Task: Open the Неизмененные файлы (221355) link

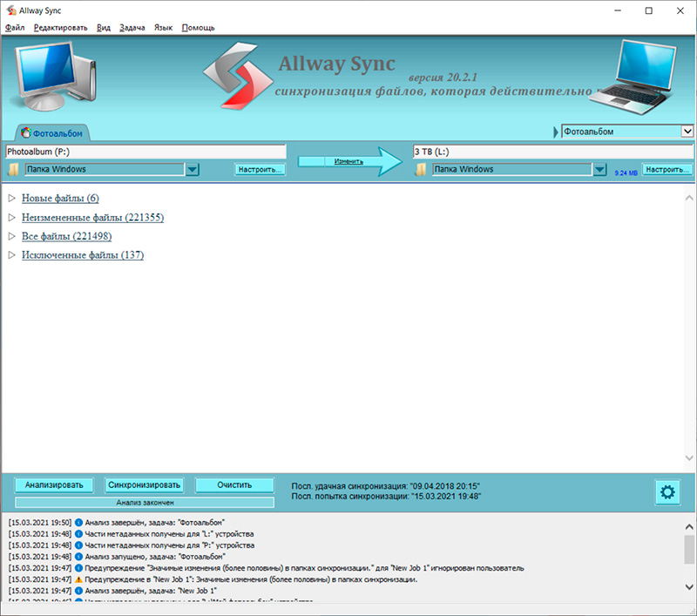Action: click(x=92, y=218)
